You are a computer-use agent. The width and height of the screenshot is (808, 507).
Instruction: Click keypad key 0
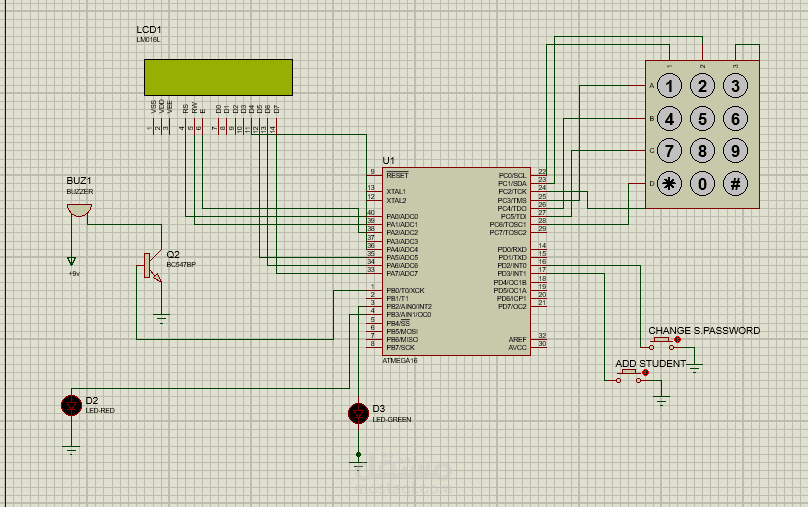coord(702,184)
